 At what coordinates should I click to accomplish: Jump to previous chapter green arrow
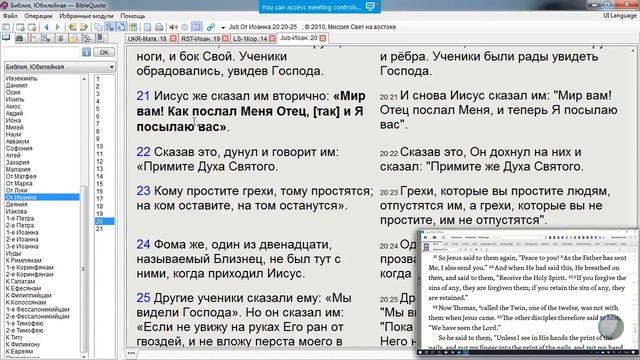[72, 27]
